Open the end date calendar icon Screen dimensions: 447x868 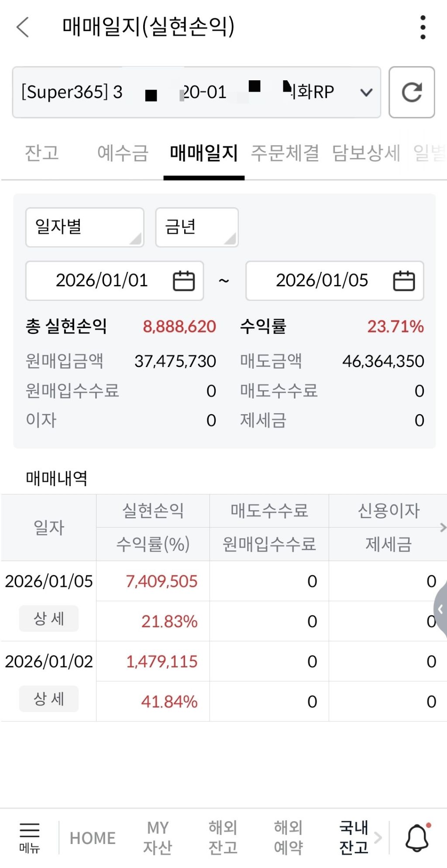pyautogui.click(x=404, y=281)
